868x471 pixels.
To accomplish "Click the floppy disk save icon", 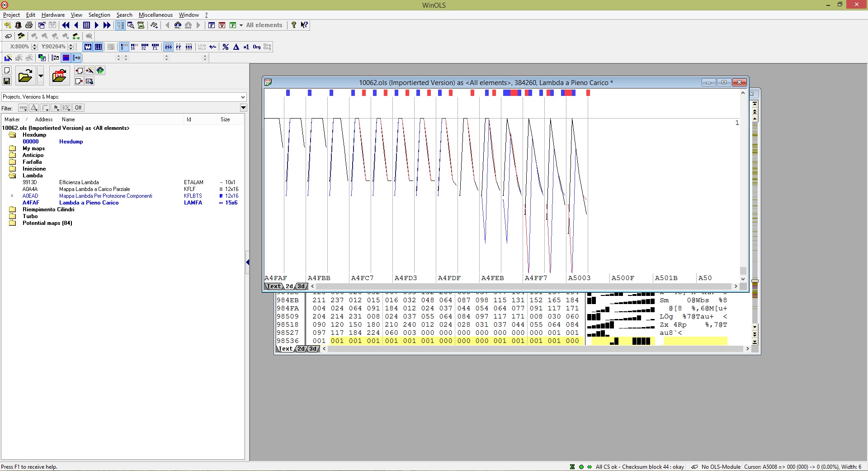I will (7, 81).
